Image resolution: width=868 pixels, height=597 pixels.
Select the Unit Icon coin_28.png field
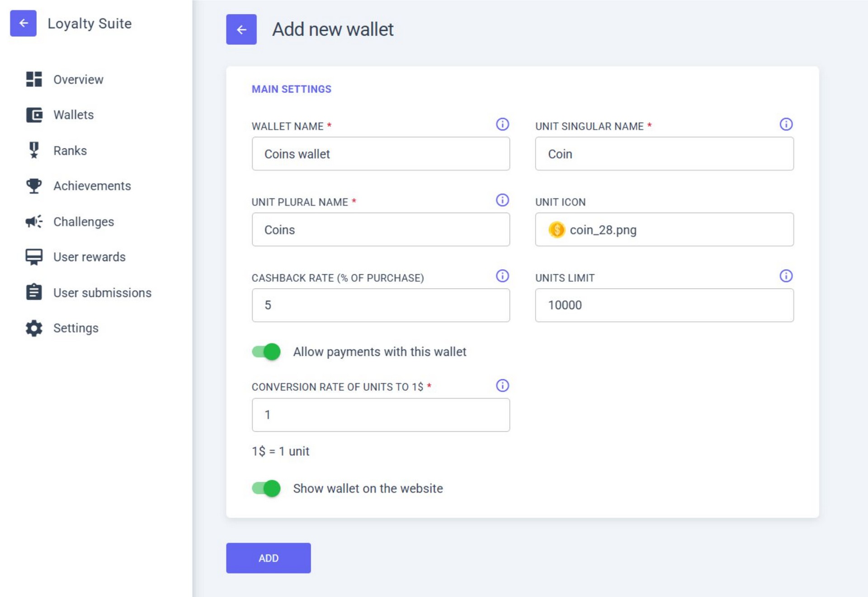tap(664, 230)
